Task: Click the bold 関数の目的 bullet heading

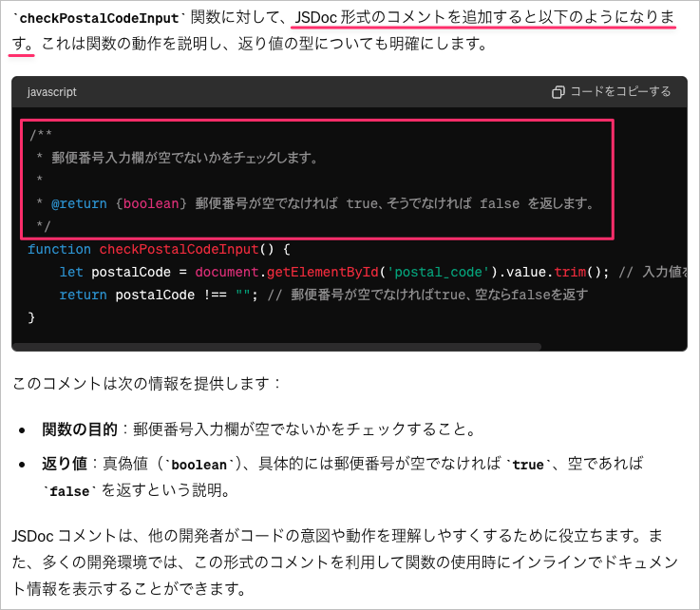Action: coord(80,429)
